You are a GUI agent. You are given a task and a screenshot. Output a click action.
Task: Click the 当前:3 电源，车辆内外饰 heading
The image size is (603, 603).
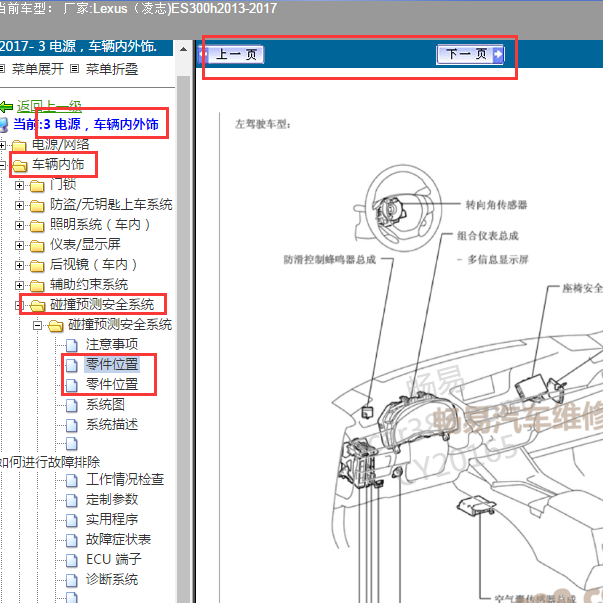coord(86,124)
